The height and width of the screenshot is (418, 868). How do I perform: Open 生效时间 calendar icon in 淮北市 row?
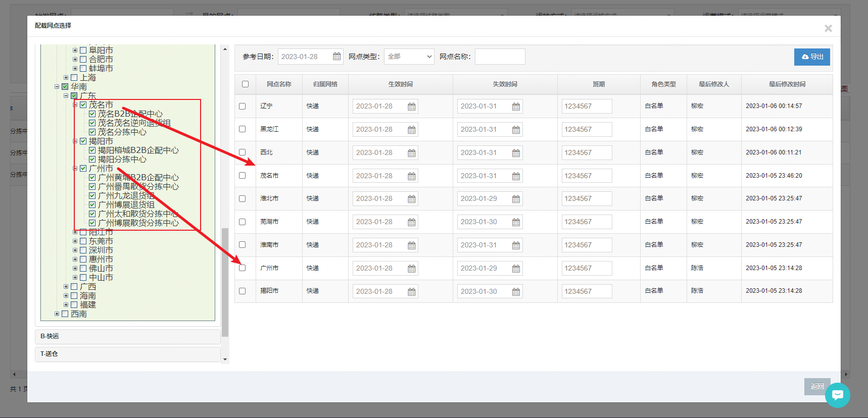click(412, 199)
